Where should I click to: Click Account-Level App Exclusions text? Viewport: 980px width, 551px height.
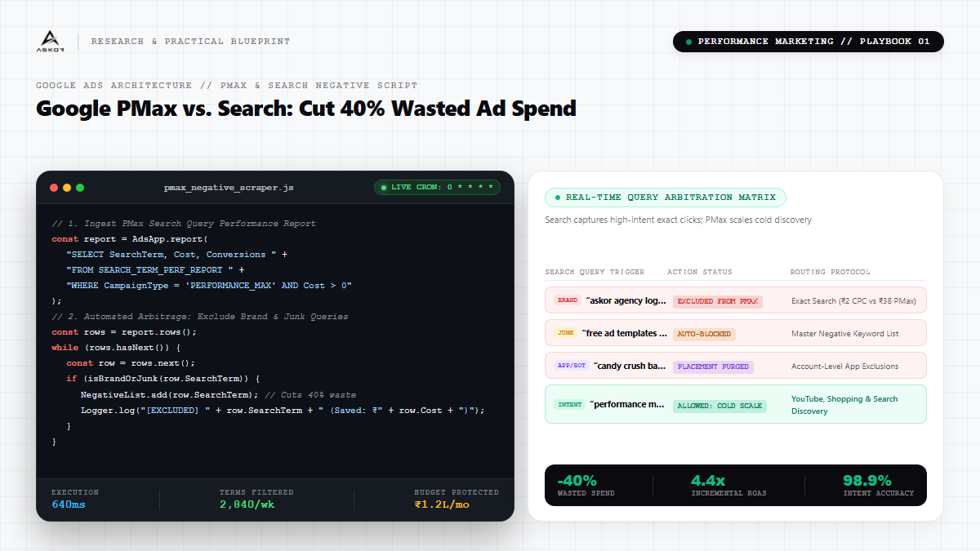[845, 367]
